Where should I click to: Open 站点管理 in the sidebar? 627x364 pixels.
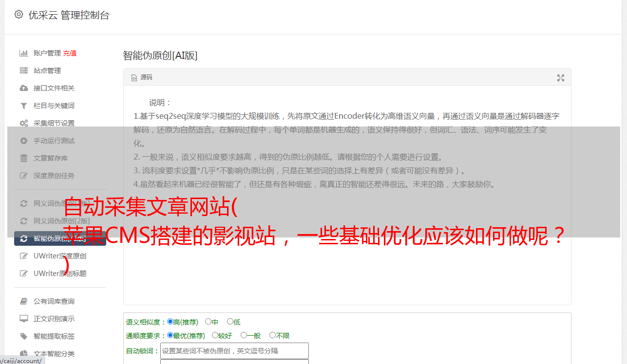tap(47, 71)
